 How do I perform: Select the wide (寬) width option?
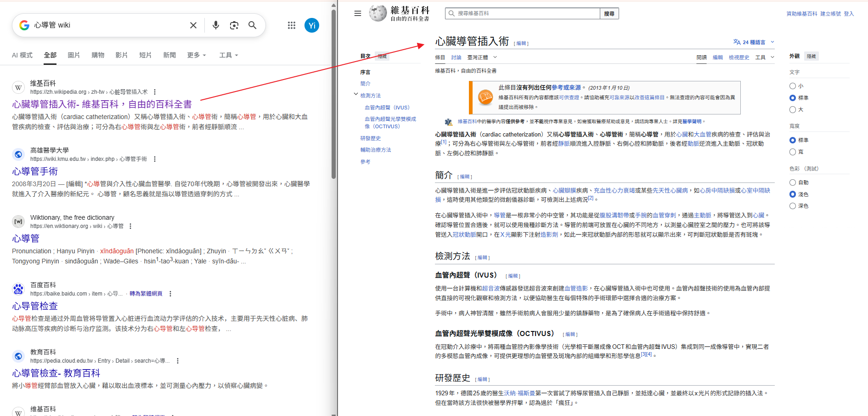click(x=793, y=152)
